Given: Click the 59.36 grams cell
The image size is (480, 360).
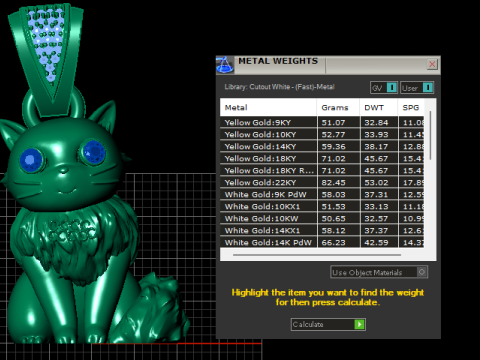Looking at the screenshot, I should tap(339, 146).
